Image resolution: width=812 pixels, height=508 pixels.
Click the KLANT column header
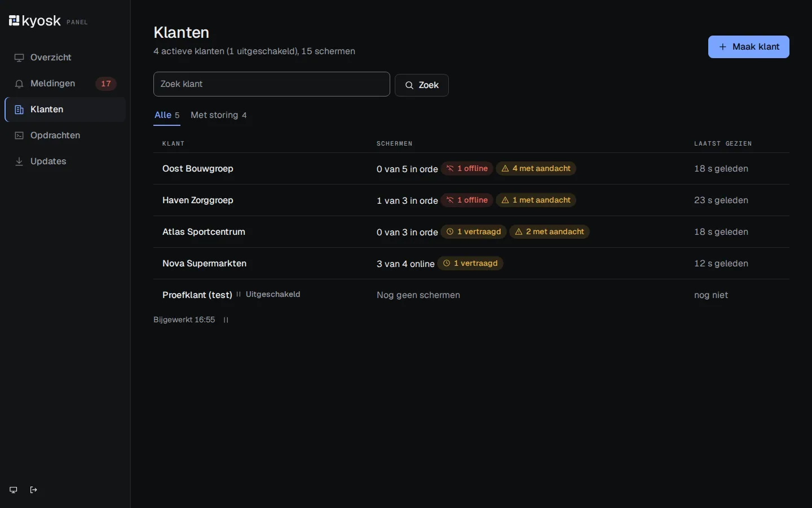pyautogui.click(x=174, y=143)
